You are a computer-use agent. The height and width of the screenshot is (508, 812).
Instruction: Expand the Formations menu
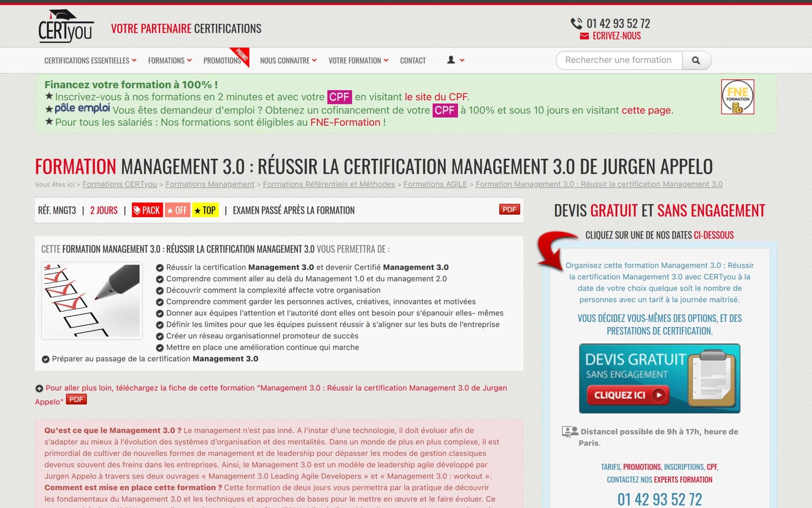[170, 61]
